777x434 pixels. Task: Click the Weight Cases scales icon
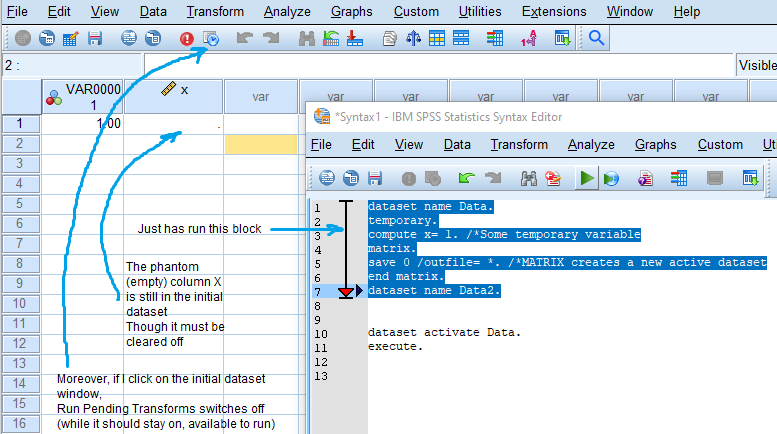click(x=413, y=38)
